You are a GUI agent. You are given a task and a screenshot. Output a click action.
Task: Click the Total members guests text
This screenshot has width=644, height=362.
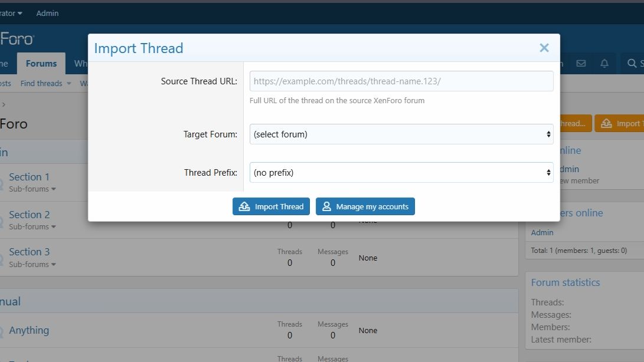click(578, 251)
